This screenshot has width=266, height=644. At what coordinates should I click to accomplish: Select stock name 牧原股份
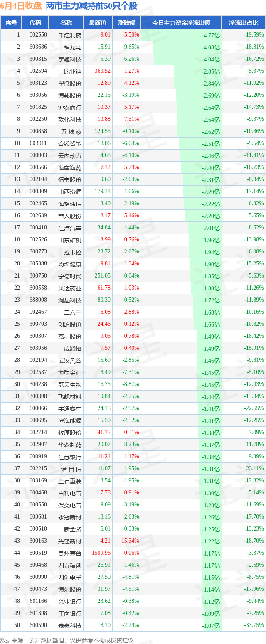(70, 433)
